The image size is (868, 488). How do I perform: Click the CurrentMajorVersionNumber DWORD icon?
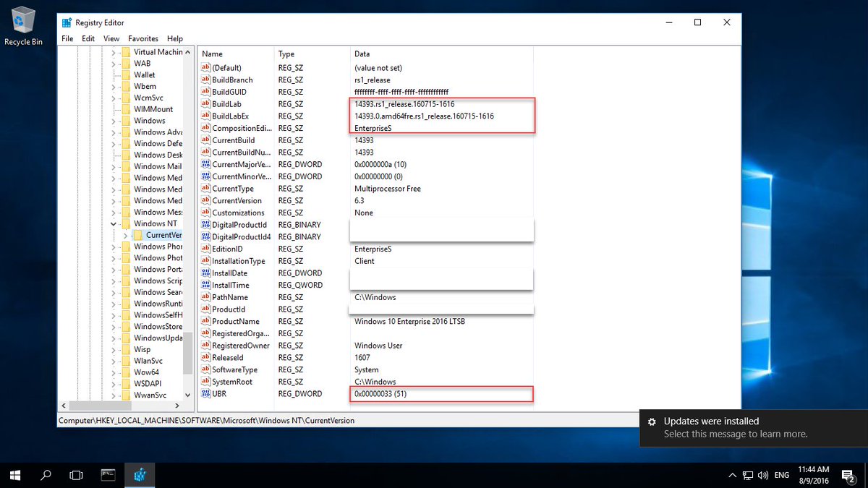[205, 164]
